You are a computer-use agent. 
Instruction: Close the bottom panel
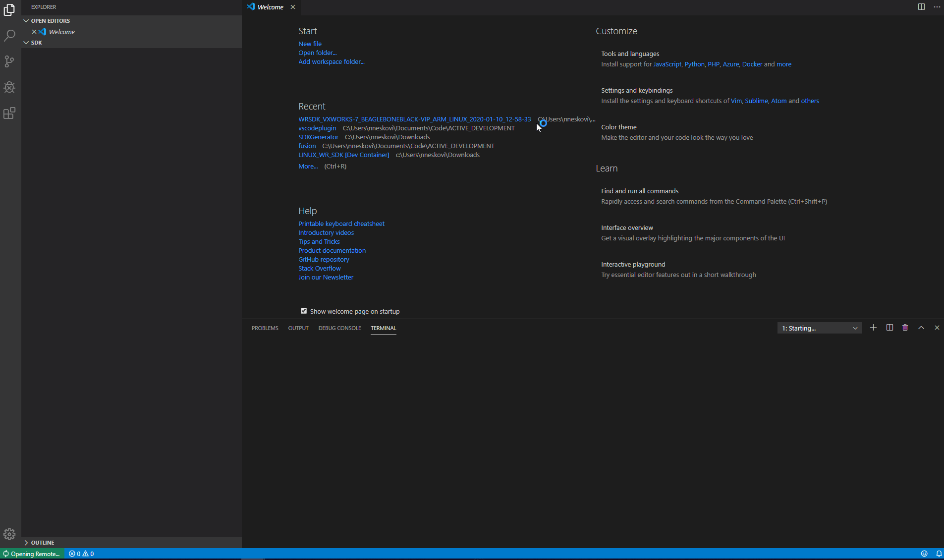[x=937, y=328]
